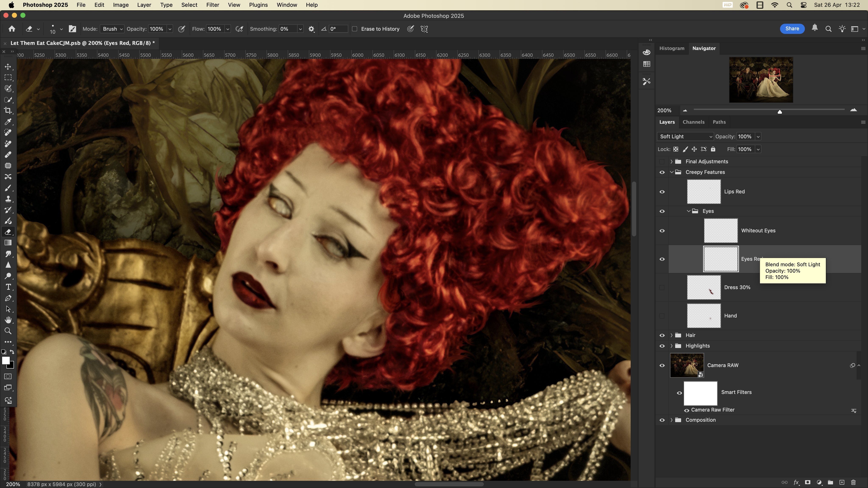This screenshot has width=868, height=488.
Task: Click the foreground color swatch
Action: click(x=6, y=360)
